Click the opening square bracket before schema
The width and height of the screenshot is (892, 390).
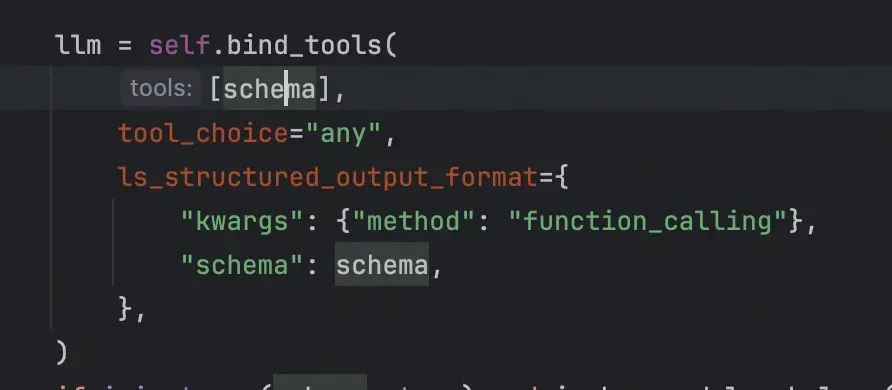(x=216, y=89)
